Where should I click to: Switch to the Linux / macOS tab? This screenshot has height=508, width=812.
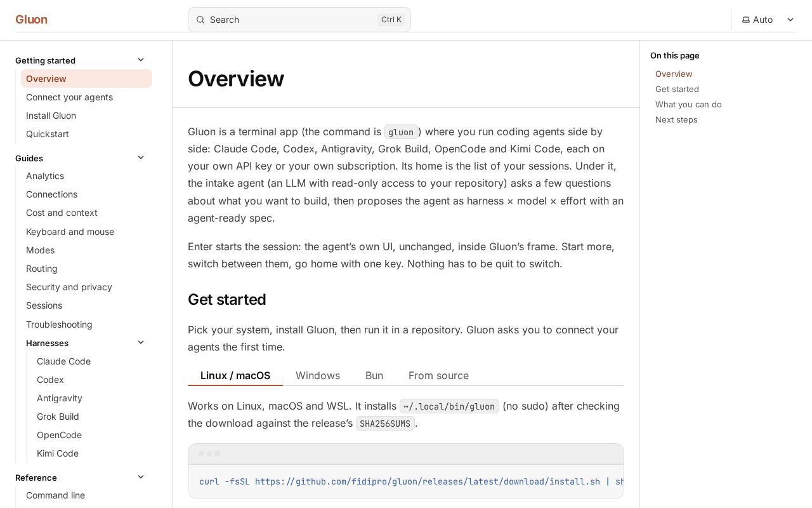235,375
